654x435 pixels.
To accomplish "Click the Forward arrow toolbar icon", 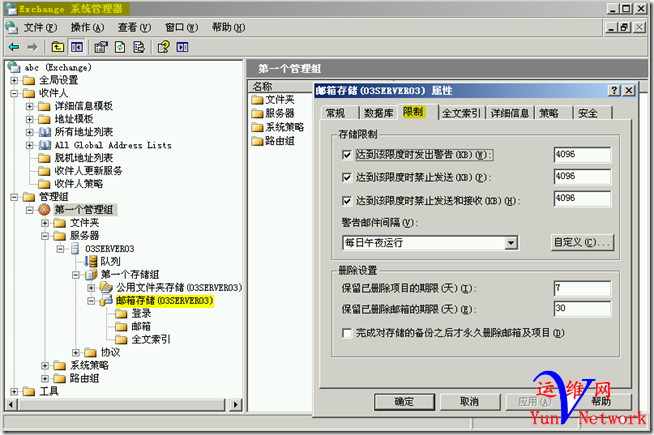I will click(32, 47).
